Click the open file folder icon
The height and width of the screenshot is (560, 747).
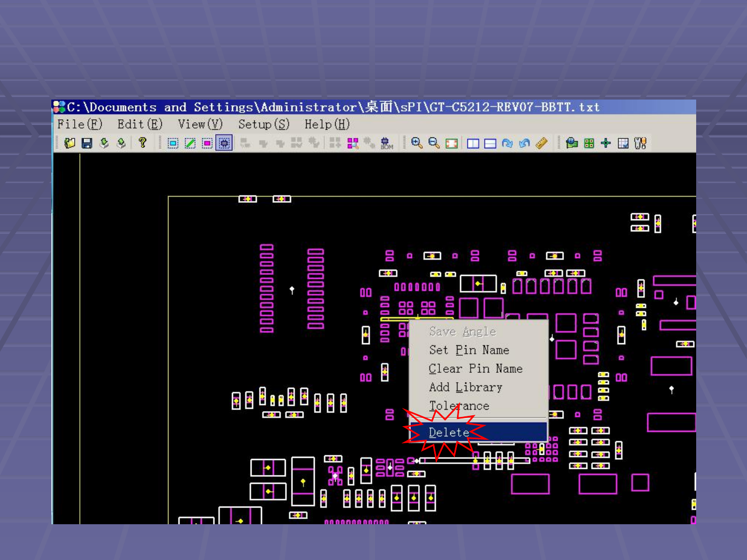[70, 143]
